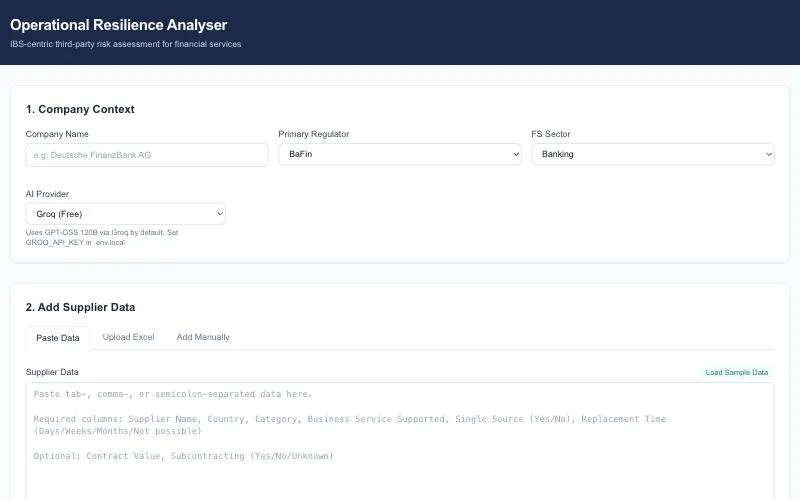Click the 'FS Sector' label

click(551, 134)
